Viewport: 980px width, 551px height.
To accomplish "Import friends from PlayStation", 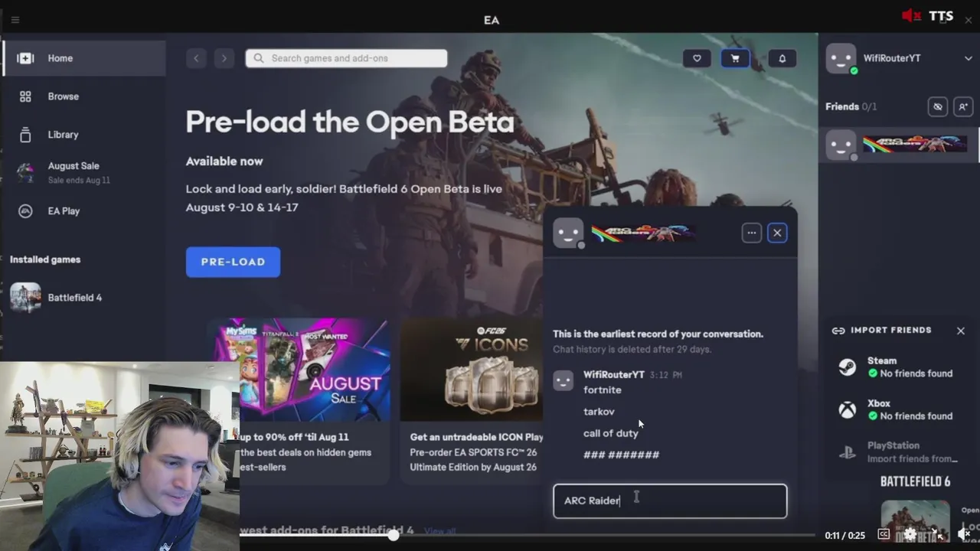I will coord(899,452).
